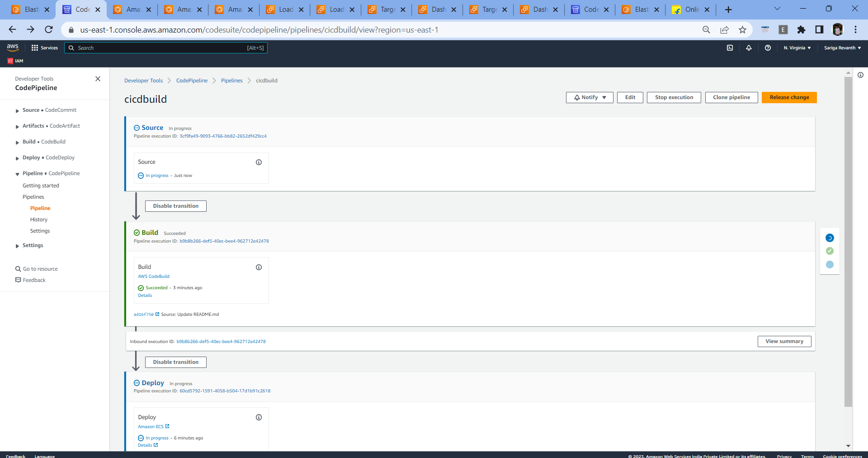Open browser zoom magnifier icon
868x458 pixels.
706,30
